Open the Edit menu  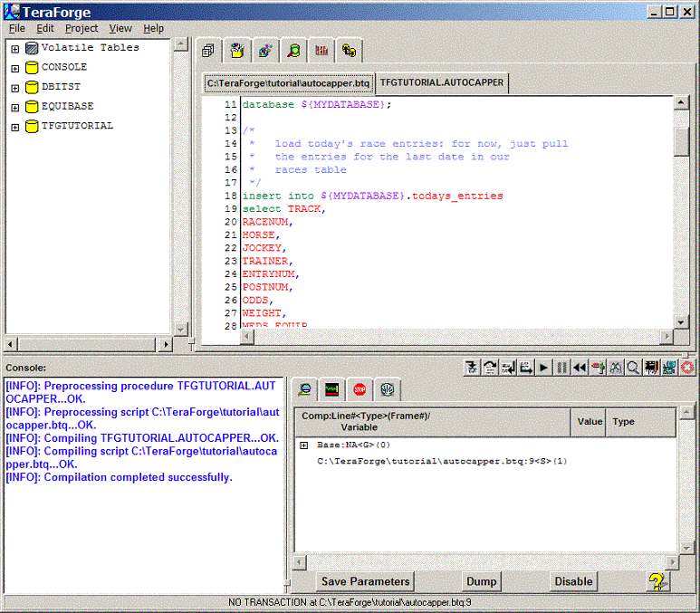point(45,29)
